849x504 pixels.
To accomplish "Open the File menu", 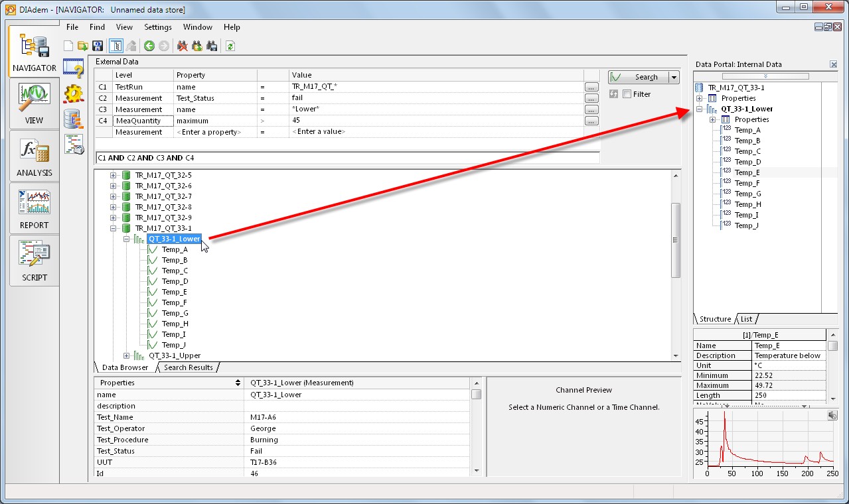I will (x=72, y=27).
